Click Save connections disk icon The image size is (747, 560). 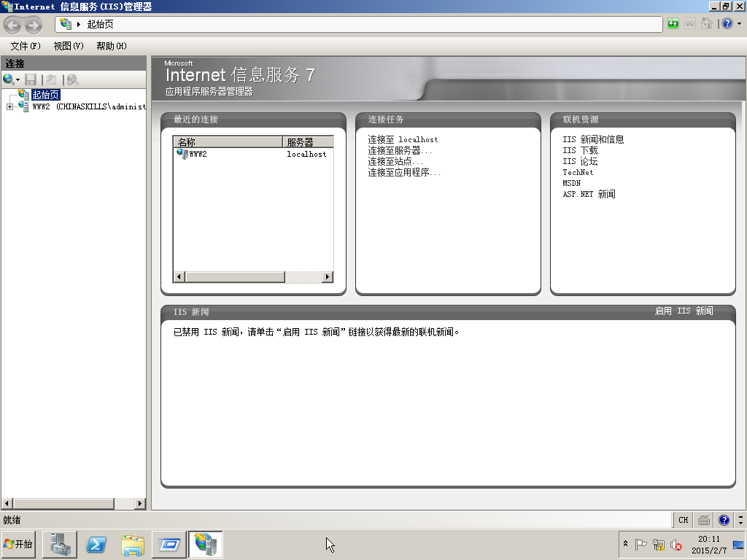[x=31, y=79]
